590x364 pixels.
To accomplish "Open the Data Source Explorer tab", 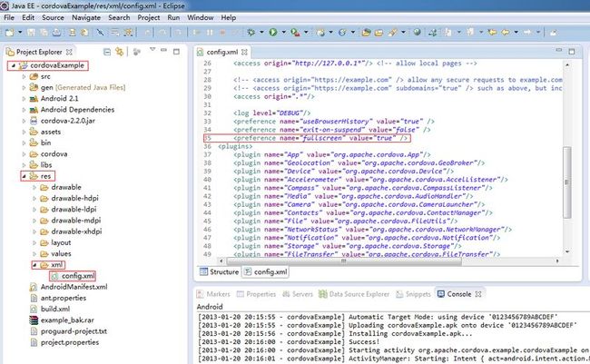I will (x=354, y=294).
